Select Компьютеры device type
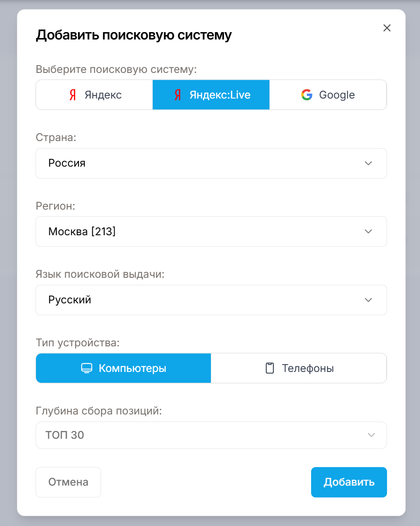 pos(123,368)
